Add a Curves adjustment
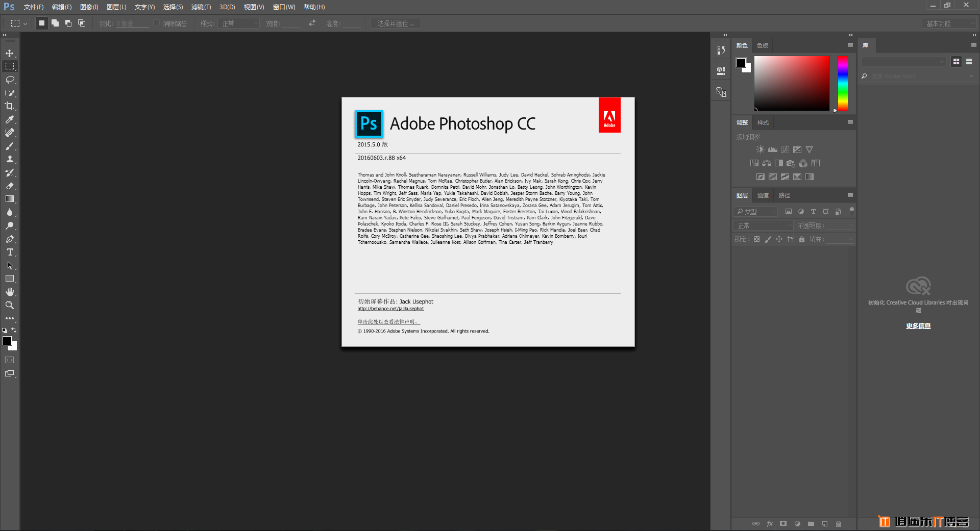The height and width of the screenshot is (531, 980). 785,149
